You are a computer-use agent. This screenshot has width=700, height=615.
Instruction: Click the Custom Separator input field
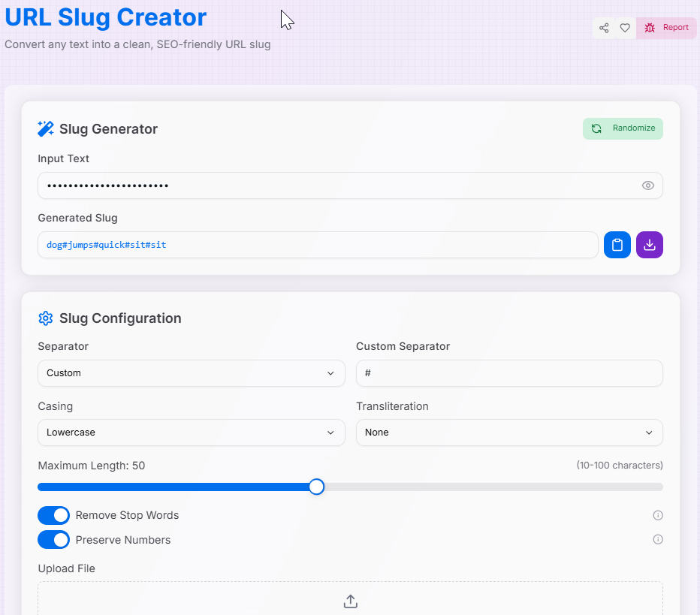pyautogui.click(x=509, y=372)
